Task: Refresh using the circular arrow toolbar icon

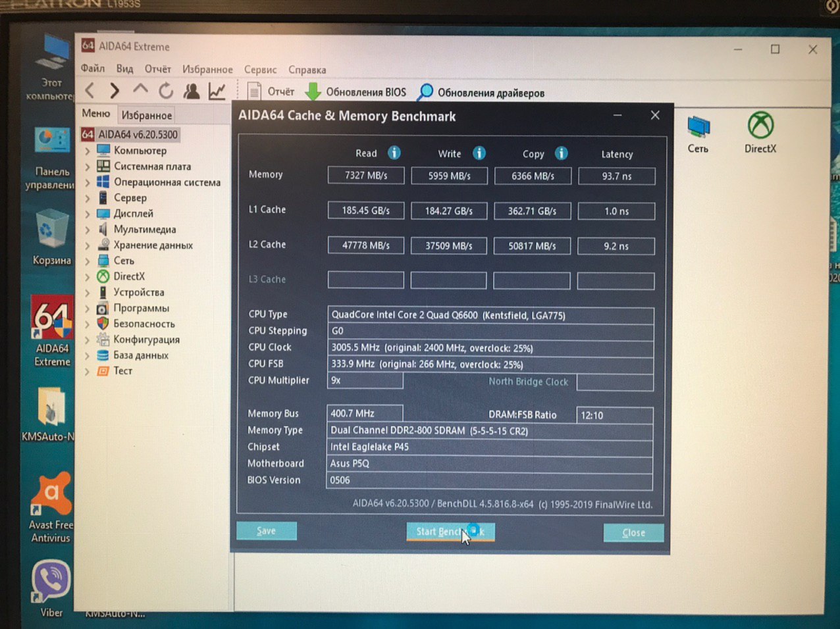Action: coord(166,91)
